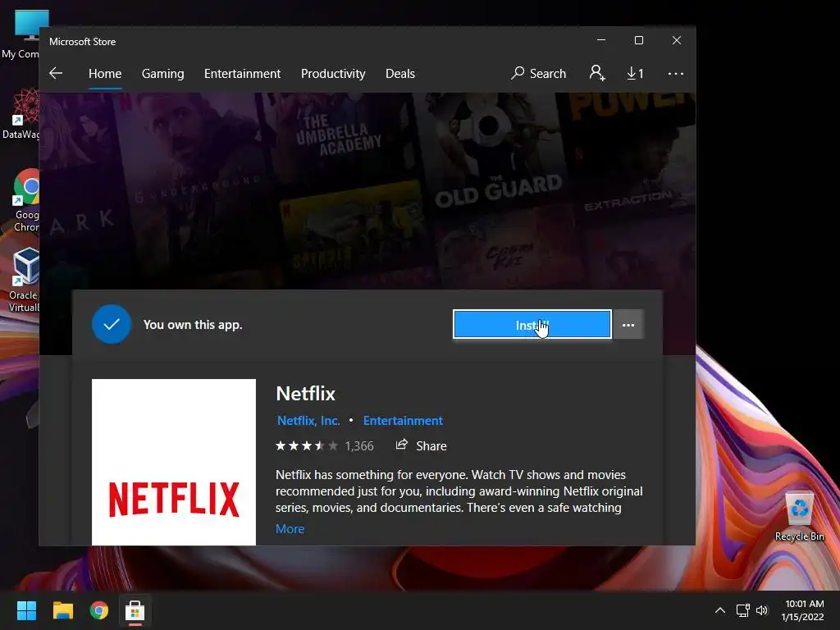Open more options beside Install button
Image resolution: width=840 pixels, height=630 pixels.
point(628,325)
